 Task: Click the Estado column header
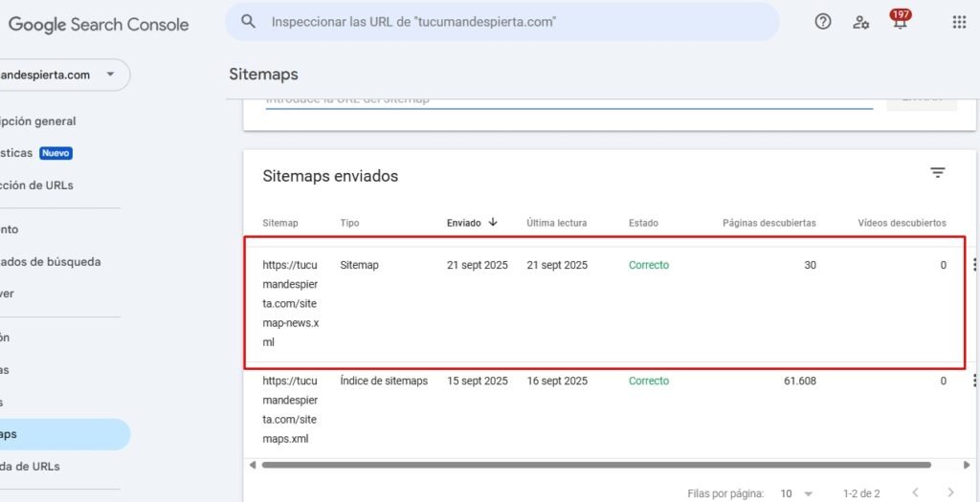pyautogui.click(x=643, y=223)
